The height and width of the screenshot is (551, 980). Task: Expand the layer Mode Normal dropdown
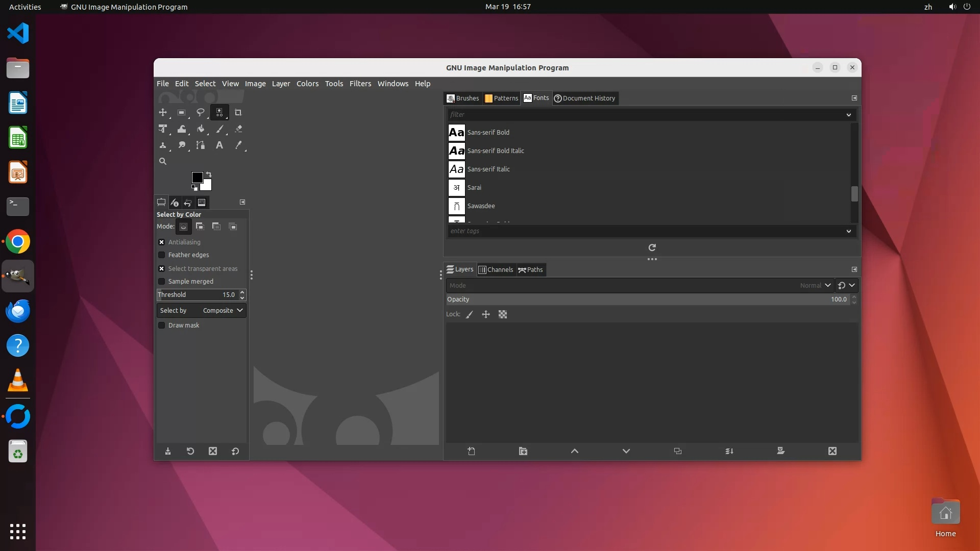(x=815, y=286)
